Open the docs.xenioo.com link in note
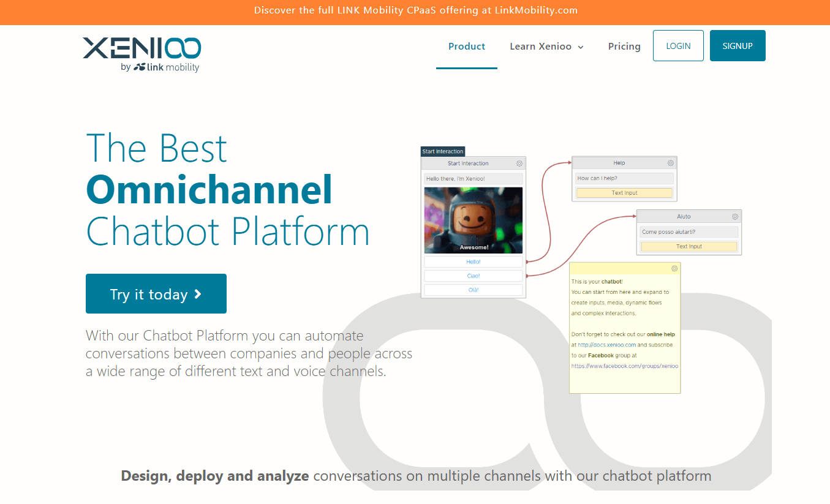Viewport: 830px width, 504px height. click(607, 345)
